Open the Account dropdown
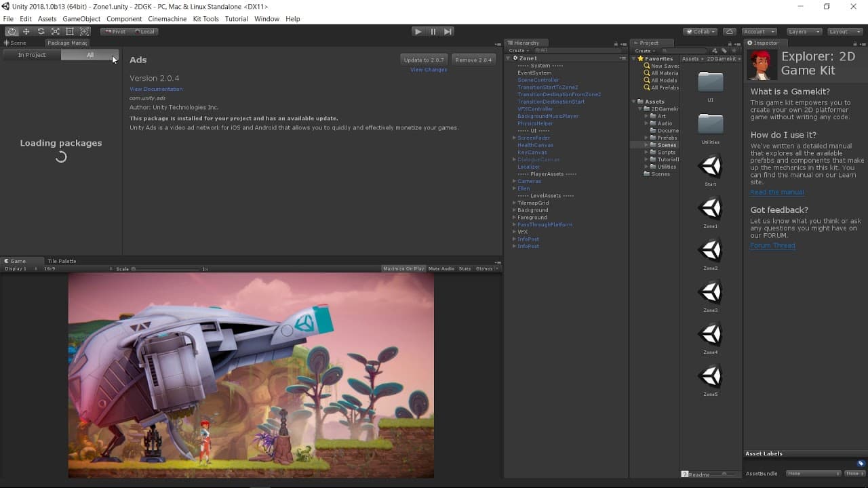The image size is (868, 488). pos(759,31)
